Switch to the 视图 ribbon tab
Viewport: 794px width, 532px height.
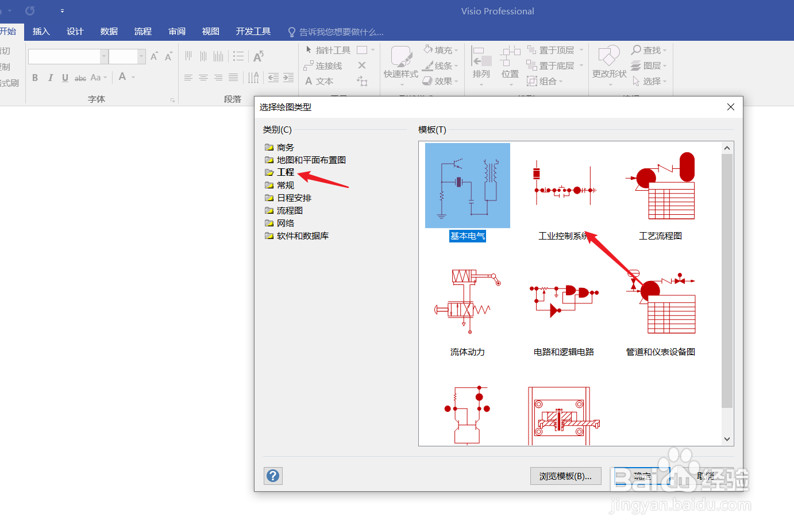pos(211,32)
